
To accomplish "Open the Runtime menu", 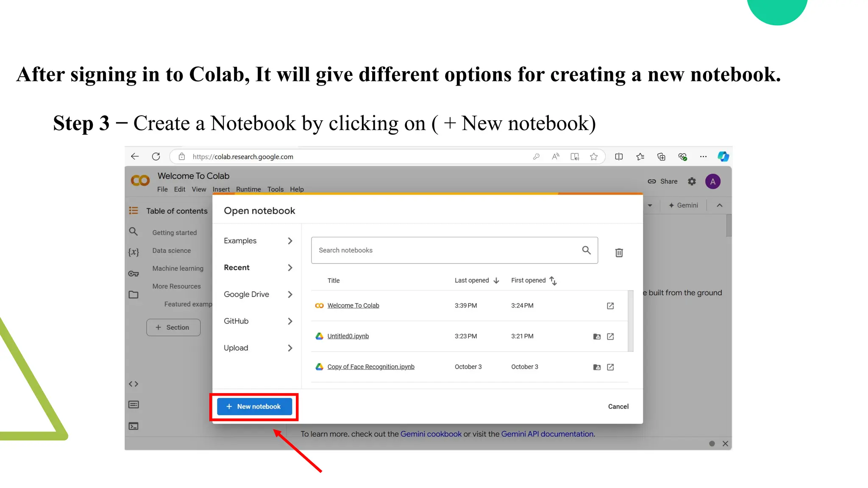I will [248, 189].
